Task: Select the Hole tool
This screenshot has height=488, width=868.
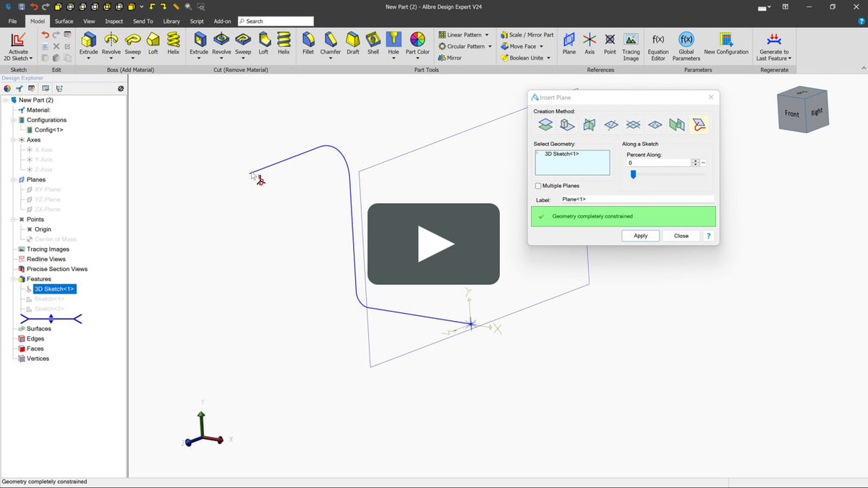Action: (393, 42)
